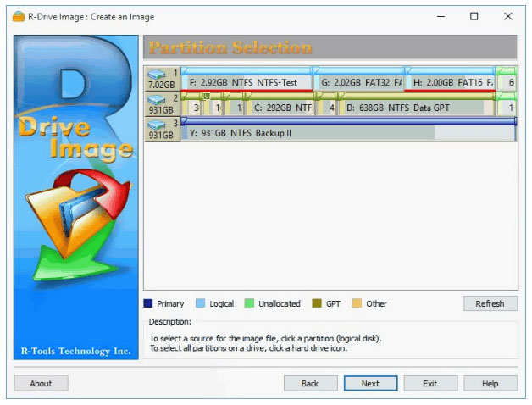Open the About dialog
Viewport: 532px width, 405px height.
coord(41,383)
